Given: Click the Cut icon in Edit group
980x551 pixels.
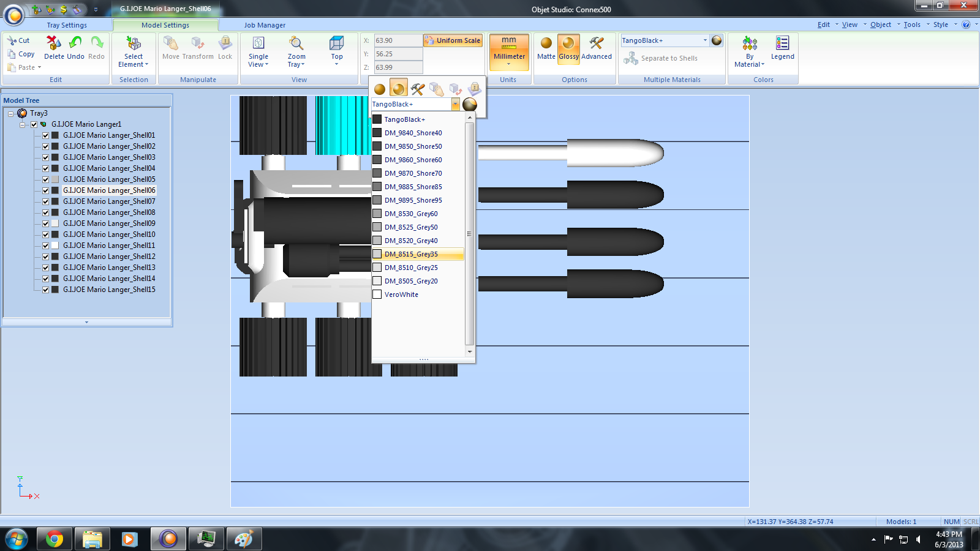Looking at the screenshot, I should (x=12, y=40).
